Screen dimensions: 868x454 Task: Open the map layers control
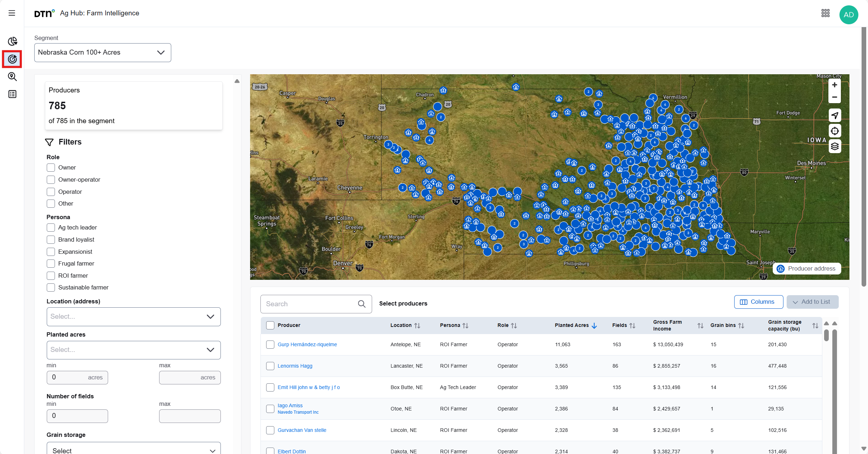coord(834,146)
